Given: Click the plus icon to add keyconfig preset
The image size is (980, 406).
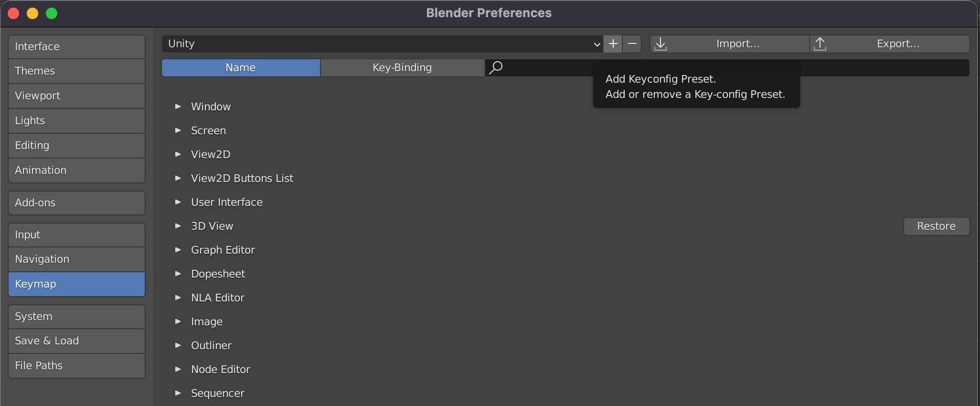Looking at the screenshot, I should [613, 44].
